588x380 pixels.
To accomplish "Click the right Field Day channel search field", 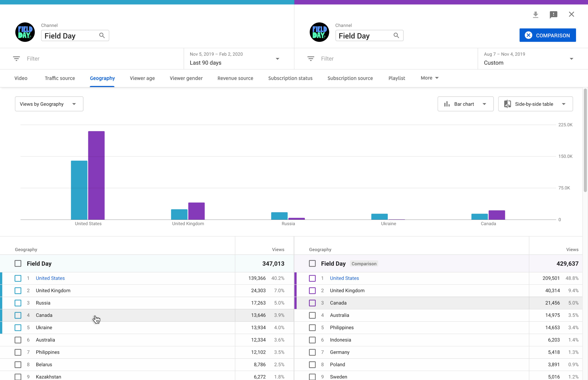I will (x=369, y=35).
